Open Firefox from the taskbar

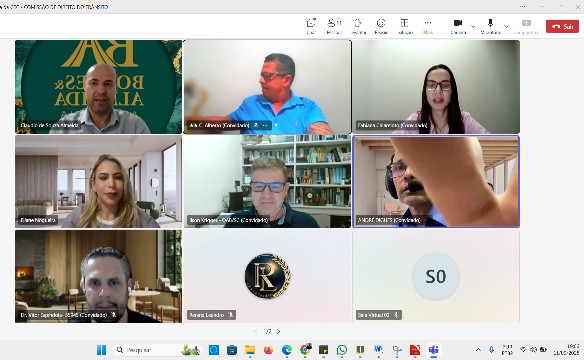268,350
